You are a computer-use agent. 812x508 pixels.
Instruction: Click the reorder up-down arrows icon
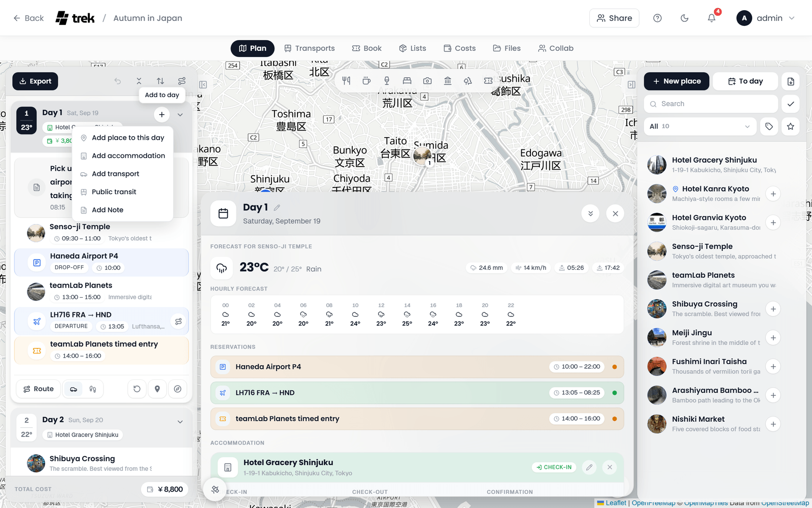pyautogui.click(x=160, y=81)
